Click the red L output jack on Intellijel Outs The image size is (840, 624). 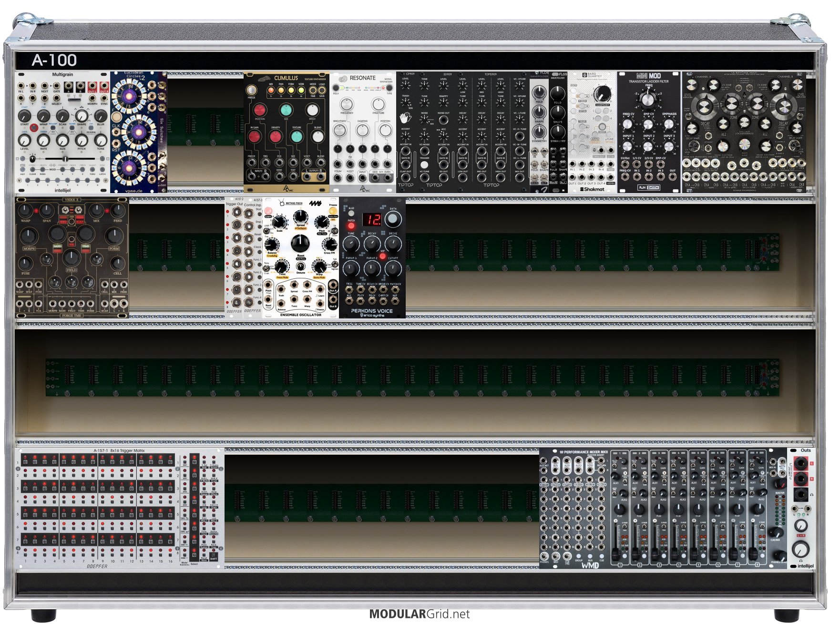[800, 463]
